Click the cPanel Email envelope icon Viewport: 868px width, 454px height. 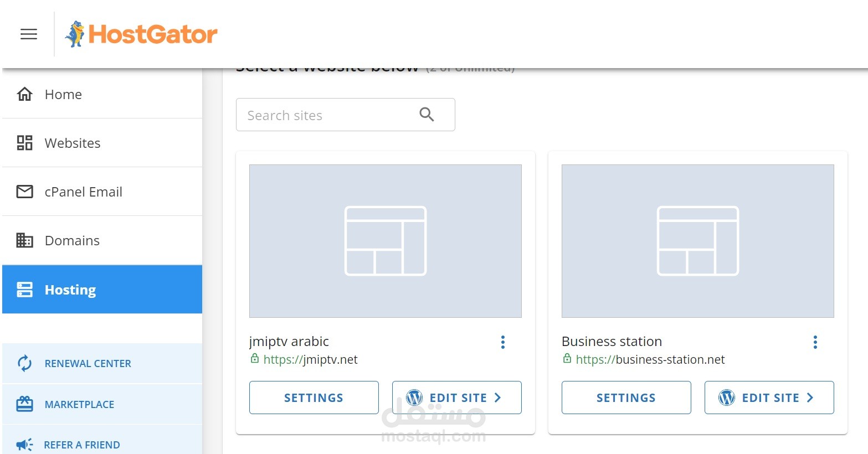(x=25, y=192)
